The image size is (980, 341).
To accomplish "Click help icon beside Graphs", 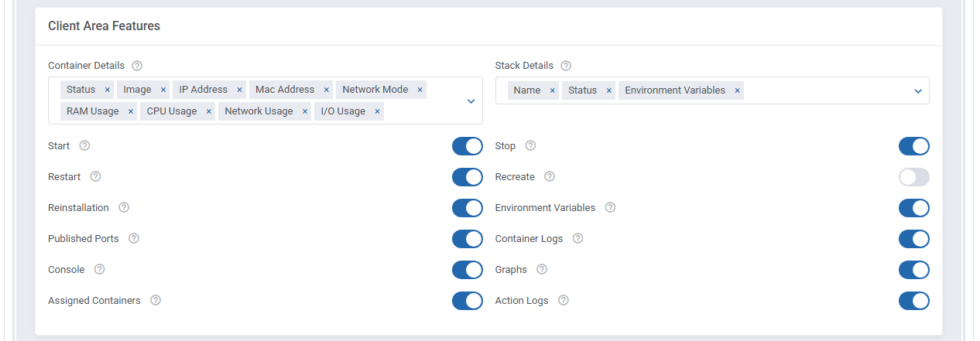I will (542, 269).
